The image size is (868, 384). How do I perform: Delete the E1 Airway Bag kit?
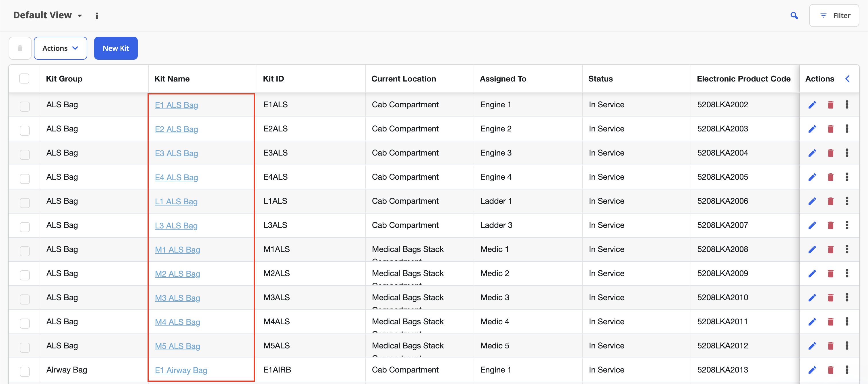830,370
